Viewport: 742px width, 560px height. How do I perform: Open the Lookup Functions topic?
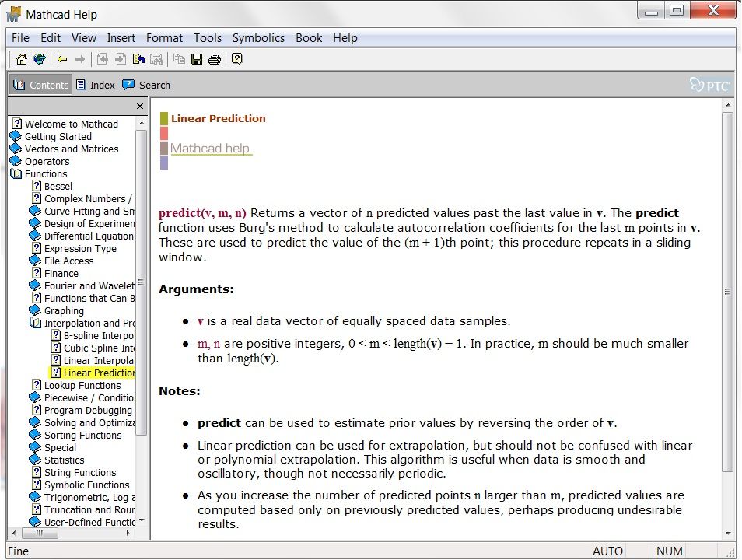coord(82,386)
